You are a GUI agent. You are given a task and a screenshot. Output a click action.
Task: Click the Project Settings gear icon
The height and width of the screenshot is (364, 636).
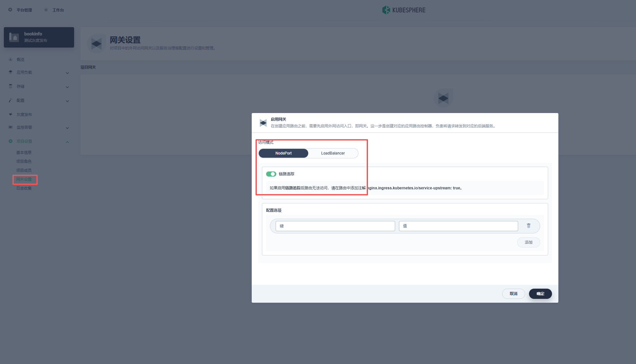click(11, 141)
